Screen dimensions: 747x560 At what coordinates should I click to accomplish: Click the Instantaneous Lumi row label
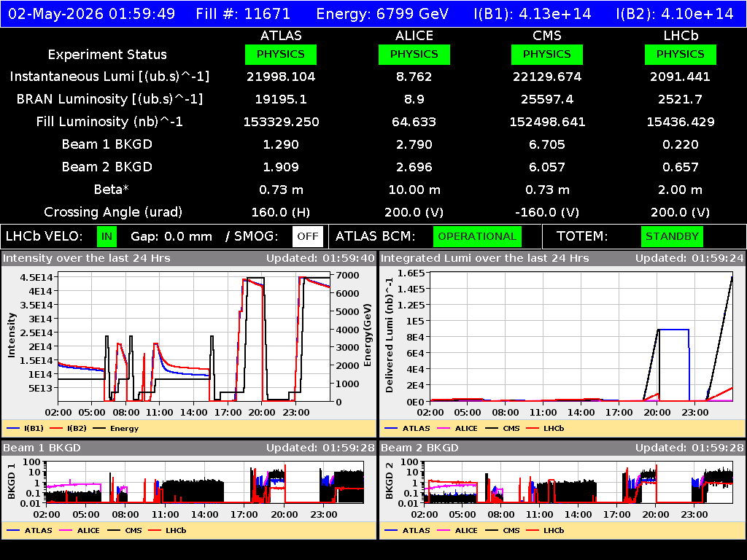point(109,77)
